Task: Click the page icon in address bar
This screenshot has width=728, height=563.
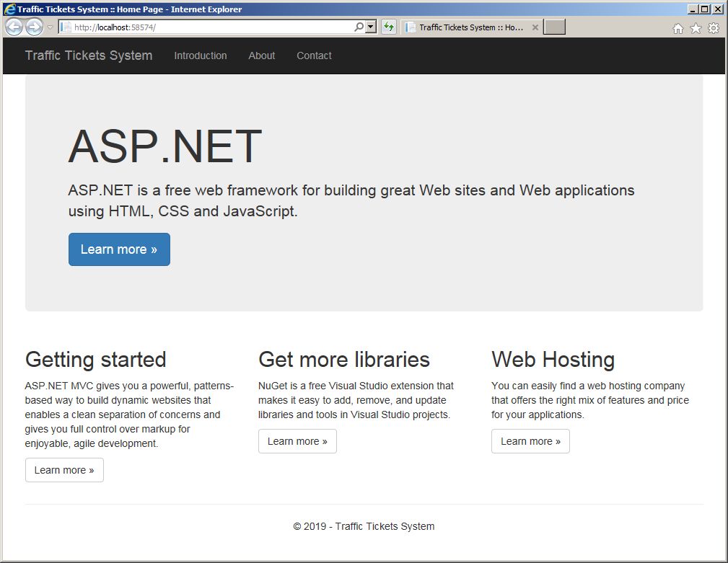Action: (66, 27)
